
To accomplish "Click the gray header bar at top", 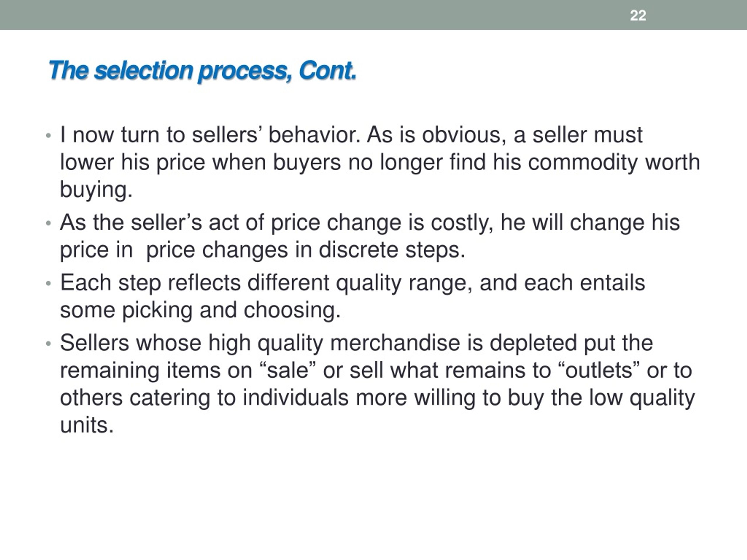I will click(373, 15).
